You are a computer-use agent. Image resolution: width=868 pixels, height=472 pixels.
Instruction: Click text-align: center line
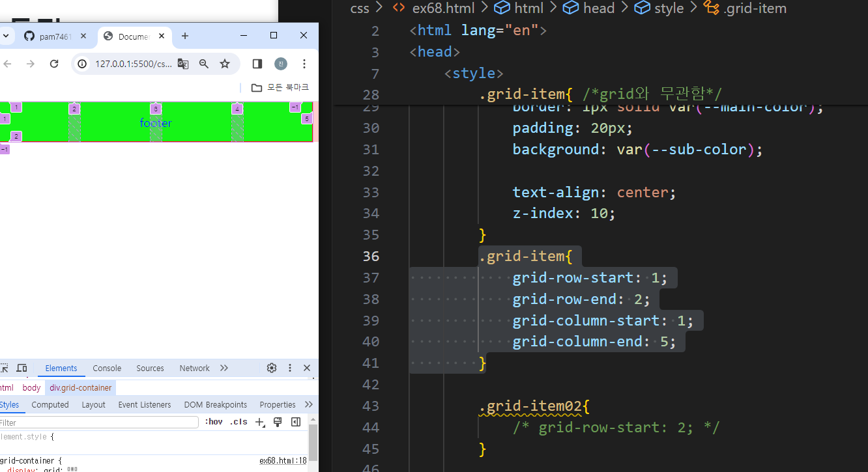594,192
